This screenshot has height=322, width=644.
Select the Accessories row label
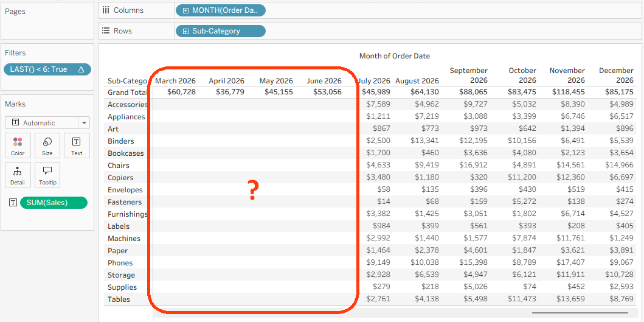point(127,105)
